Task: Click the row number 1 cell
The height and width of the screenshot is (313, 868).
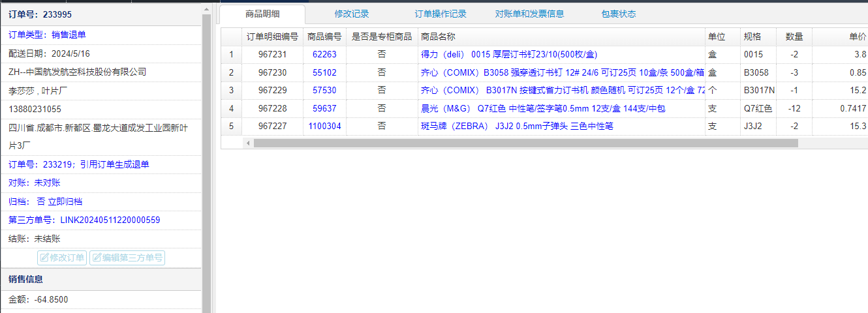Action: 231,55
